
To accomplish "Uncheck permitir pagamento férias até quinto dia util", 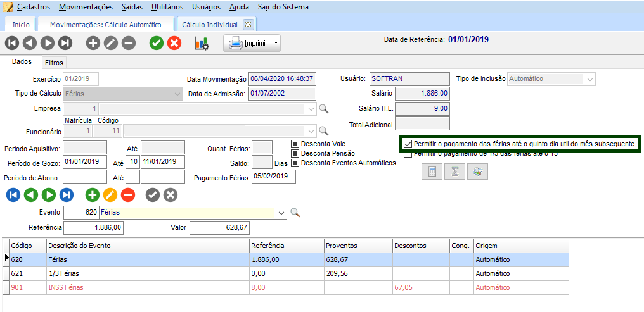I will tap(408, 144).
